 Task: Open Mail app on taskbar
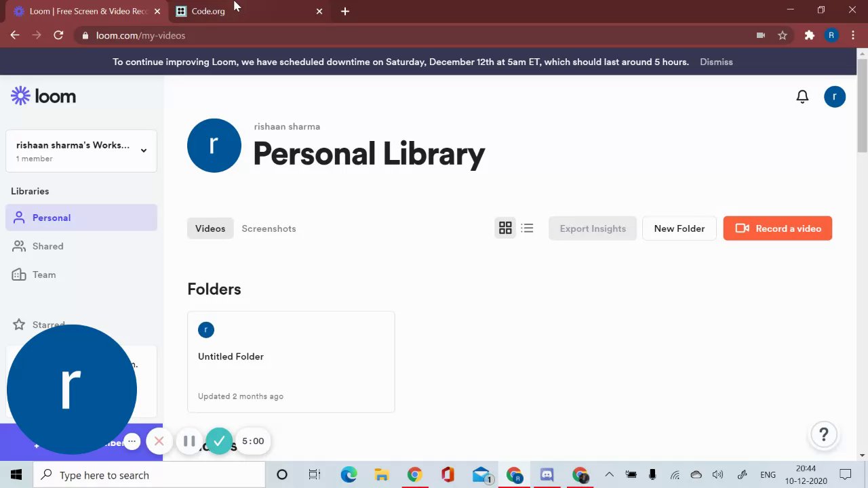(481, 475)
